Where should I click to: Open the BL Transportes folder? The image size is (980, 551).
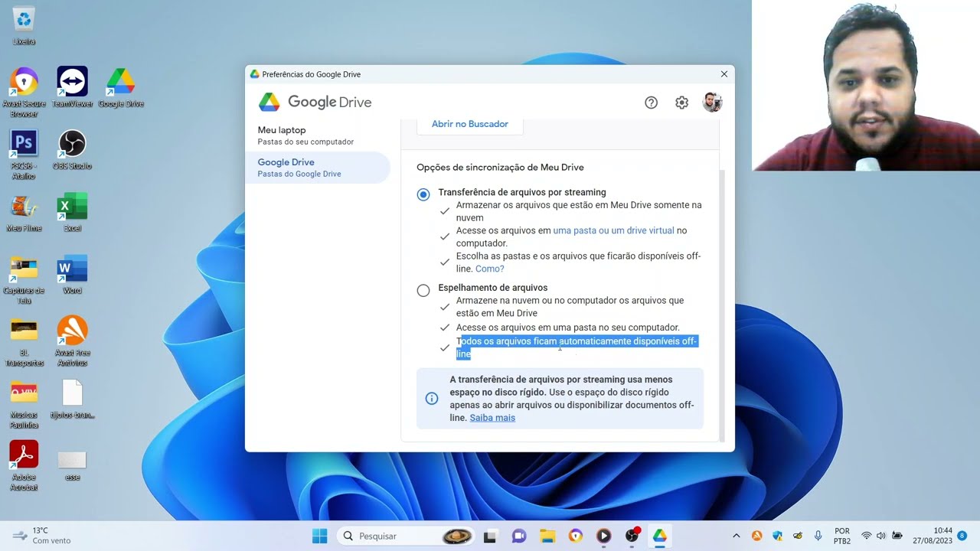click(x=24, y=341)
